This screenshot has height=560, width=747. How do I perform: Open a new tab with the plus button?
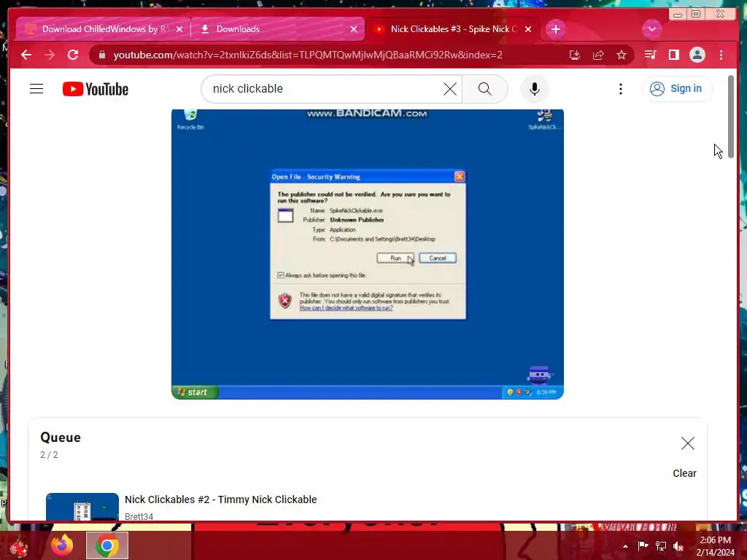point(555,29)
